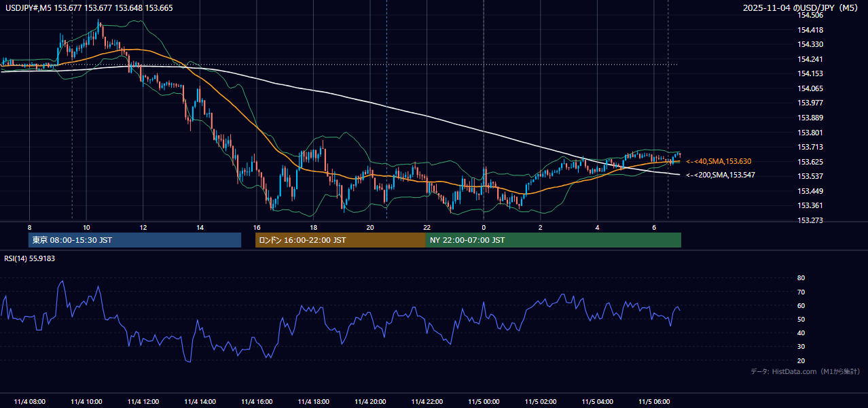Select the NY 22:00-07:00 JST session bar

(554, 240)
